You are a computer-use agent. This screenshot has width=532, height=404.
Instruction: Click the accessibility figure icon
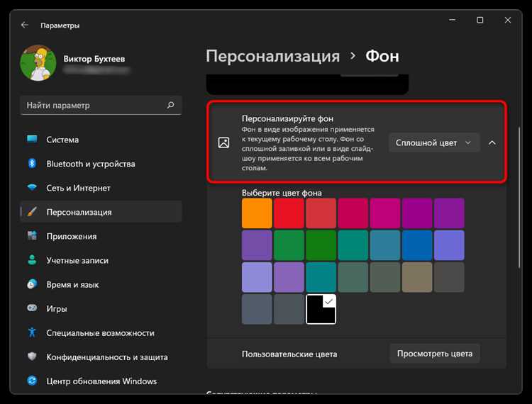[x=32, y=332]
